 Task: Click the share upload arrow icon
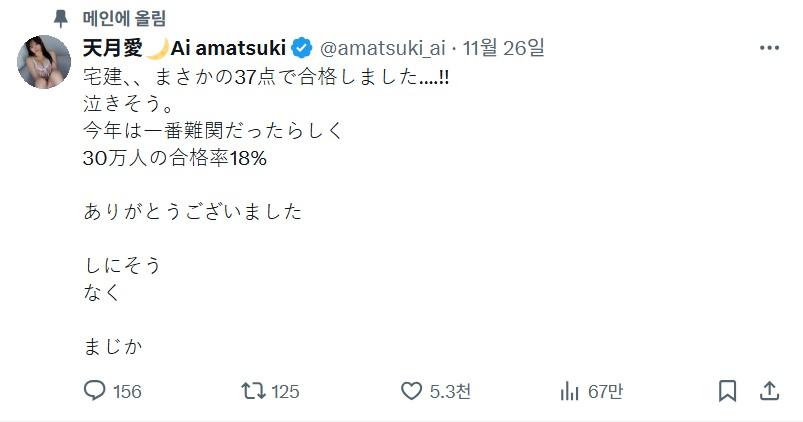point(769,390)
